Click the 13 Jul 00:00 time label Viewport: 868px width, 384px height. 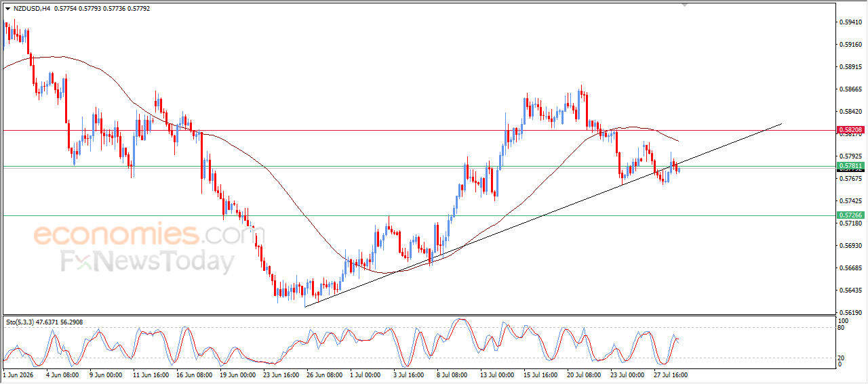(498, 374)
